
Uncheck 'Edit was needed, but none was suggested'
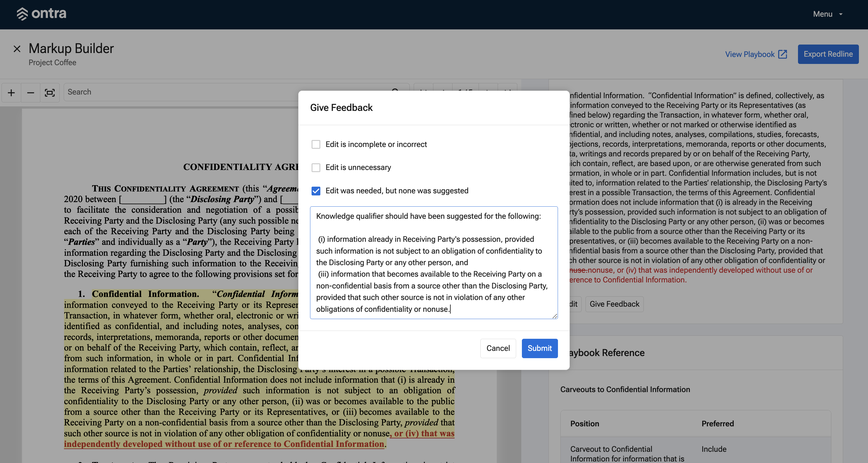(x=316, y=191)
